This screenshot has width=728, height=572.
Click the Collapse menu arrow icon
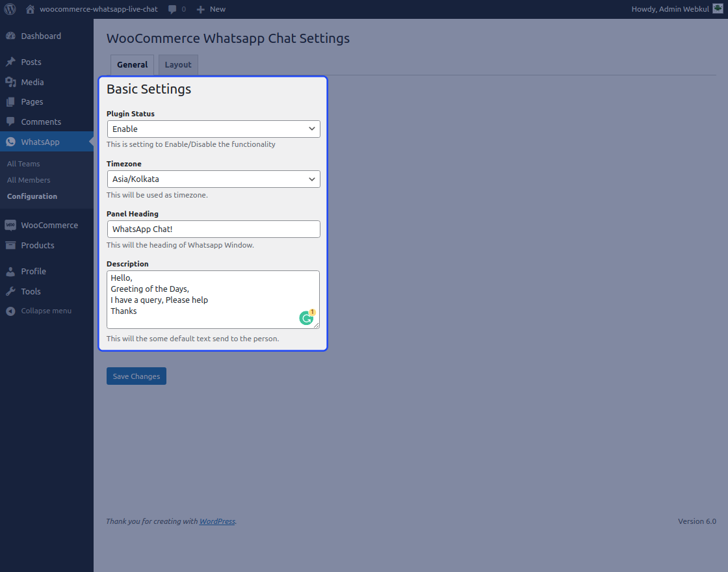point(10,311)
